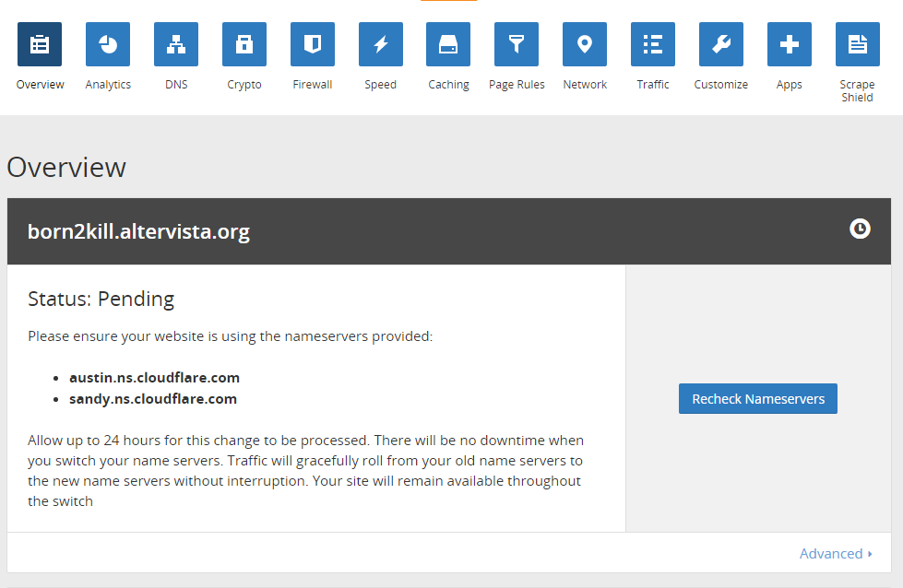This screenshot has height=588, width=903.
Task: Click the Overview page heading
Action: 66,168
